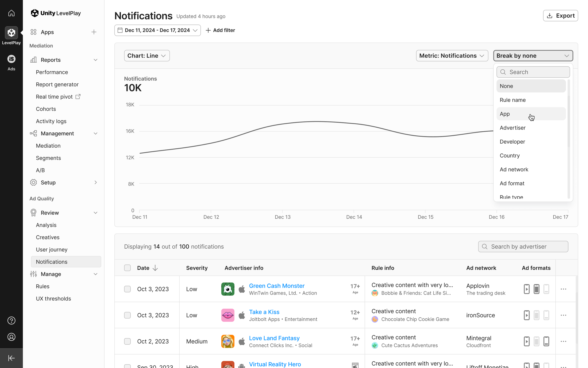Viewport: 588px width, 368px height.
Task: Select Country option in the dropdown list
Action: [x=509, y=156]
